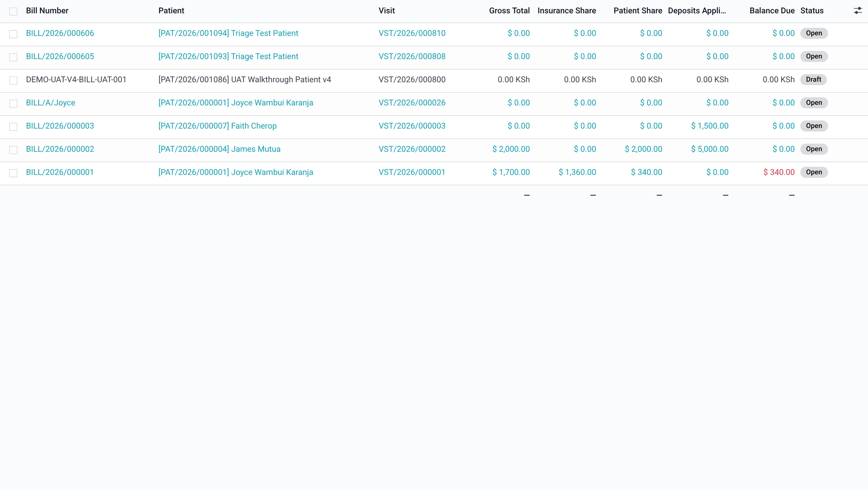The height and width of the screenshot is (490, 868).
Task: Open visit VST/2026/000002 link
Action: pyautogui.click(x=412, y=149)
